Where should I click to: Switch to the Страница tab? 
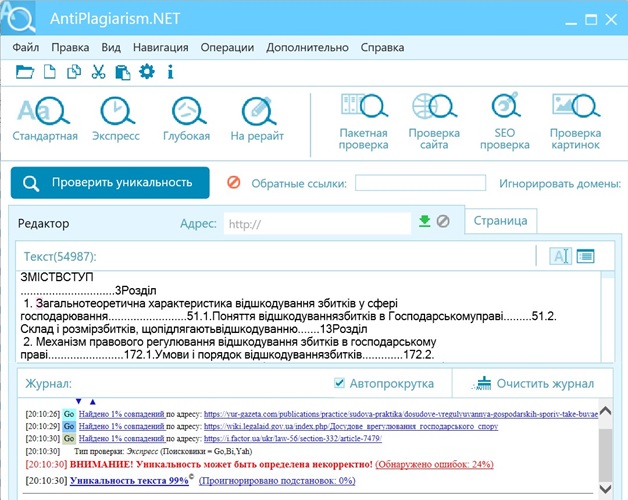[501, 221]
